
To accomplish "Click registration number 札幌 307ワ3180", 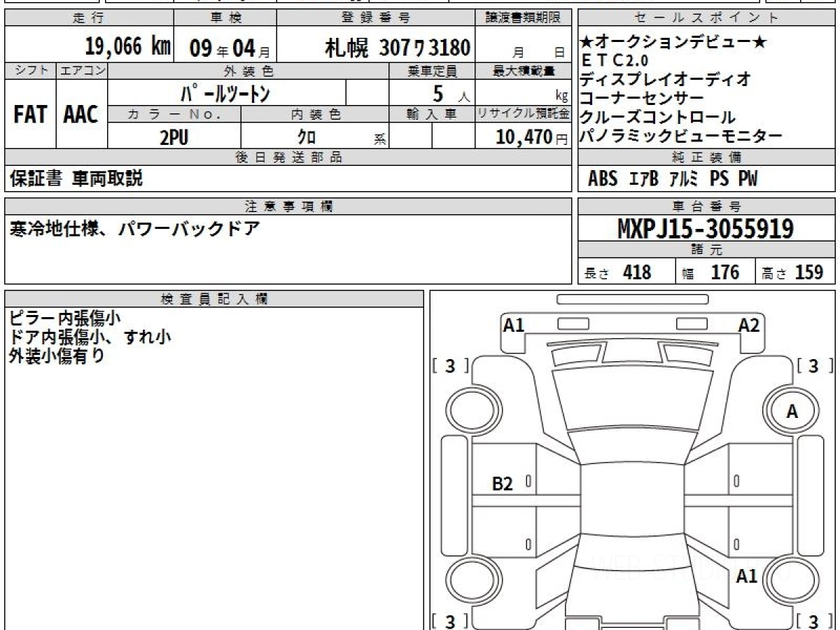I will pos(397,48).
